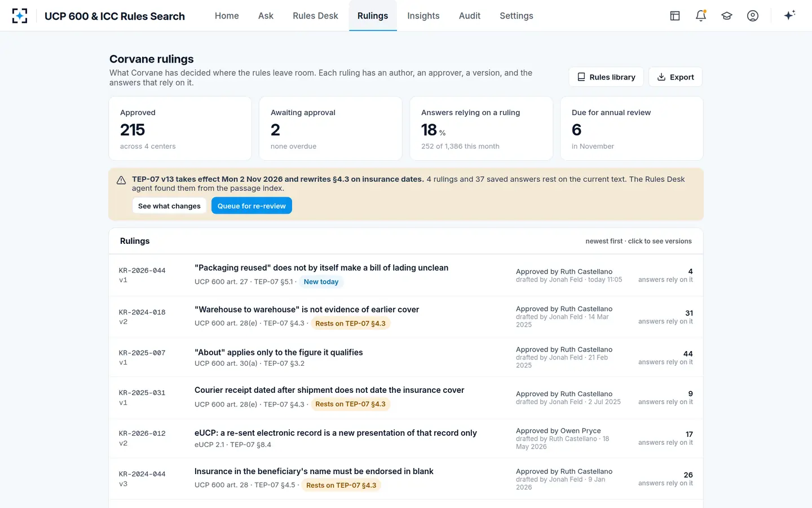Click ruling ID KR-2026-012
812x508 pixels.
click(x=142, y=434)
